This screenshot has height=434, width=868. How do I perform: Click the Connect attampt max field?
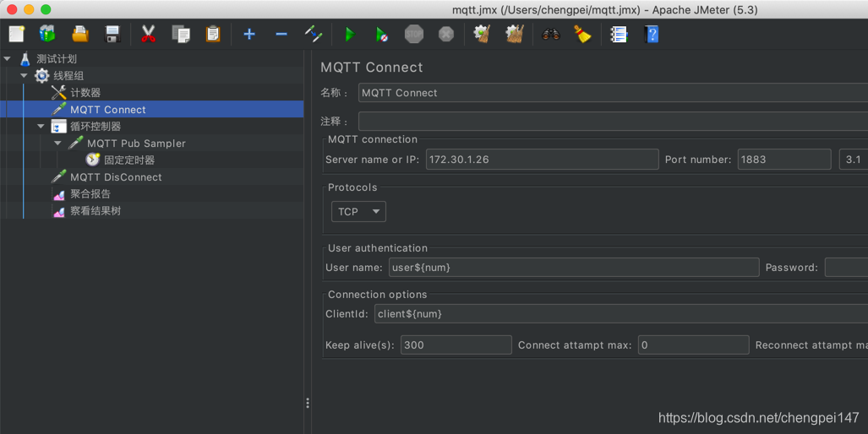coord(694,345)
